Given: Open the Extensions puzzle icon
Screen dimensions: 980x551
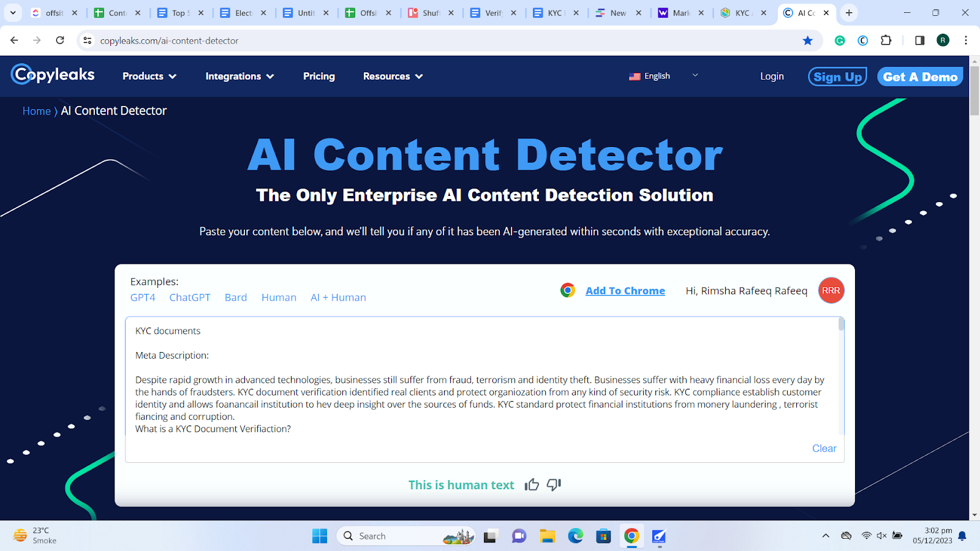Looking at the screenshot, I should tap(886, 40).
